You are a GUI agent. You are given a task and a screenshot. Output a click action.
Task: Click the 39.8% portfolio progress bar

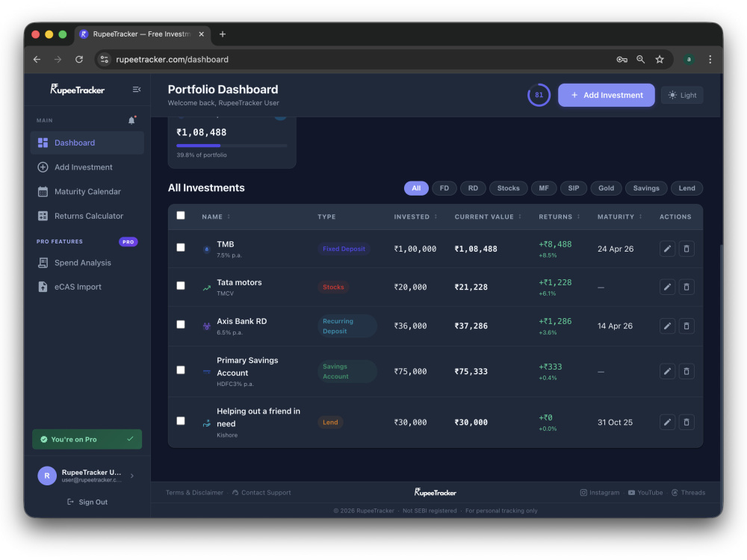[x=232, y=146]
